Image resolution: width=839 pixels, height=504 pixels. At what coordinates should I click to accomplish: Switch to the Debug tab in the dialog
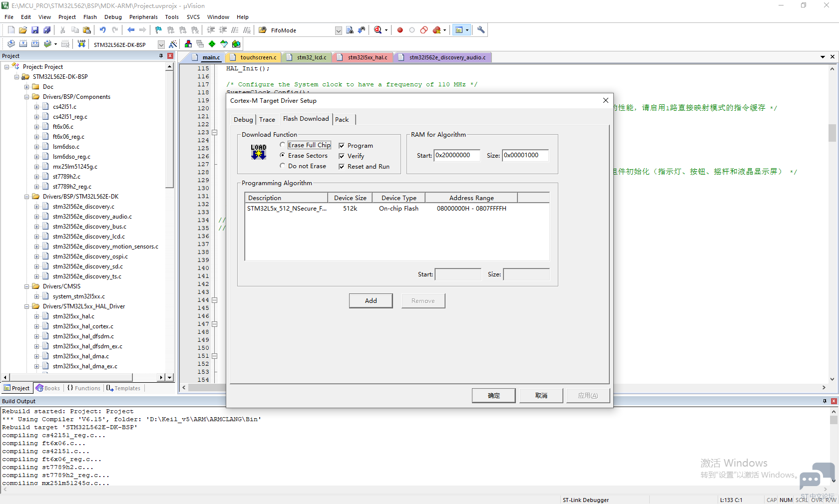243,120
